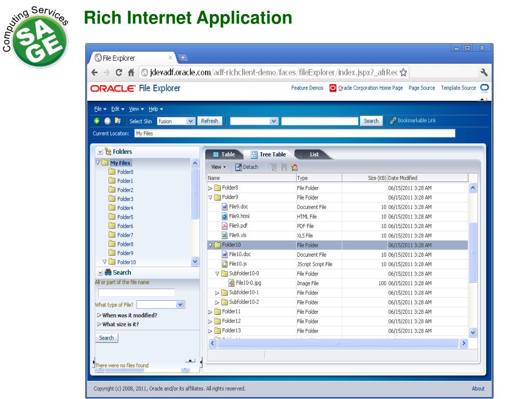
Task: Click the File9.pdf file icon
Action: (224, 226)
